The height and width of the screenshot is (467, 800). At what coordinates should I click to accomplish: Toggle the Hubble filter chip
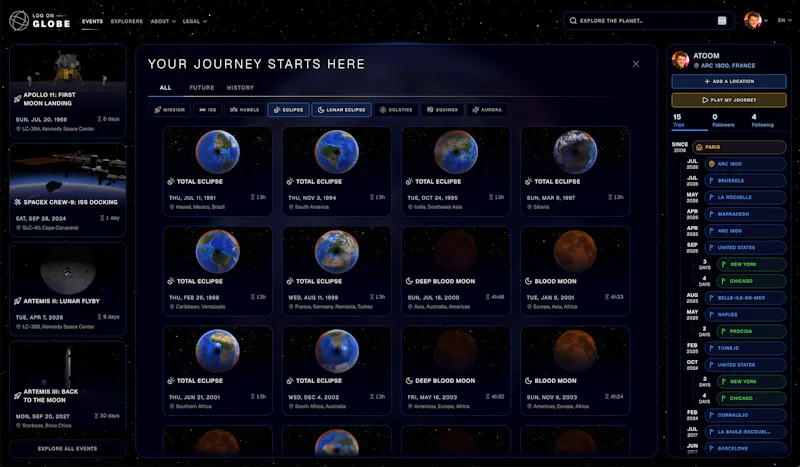(244, 110)
